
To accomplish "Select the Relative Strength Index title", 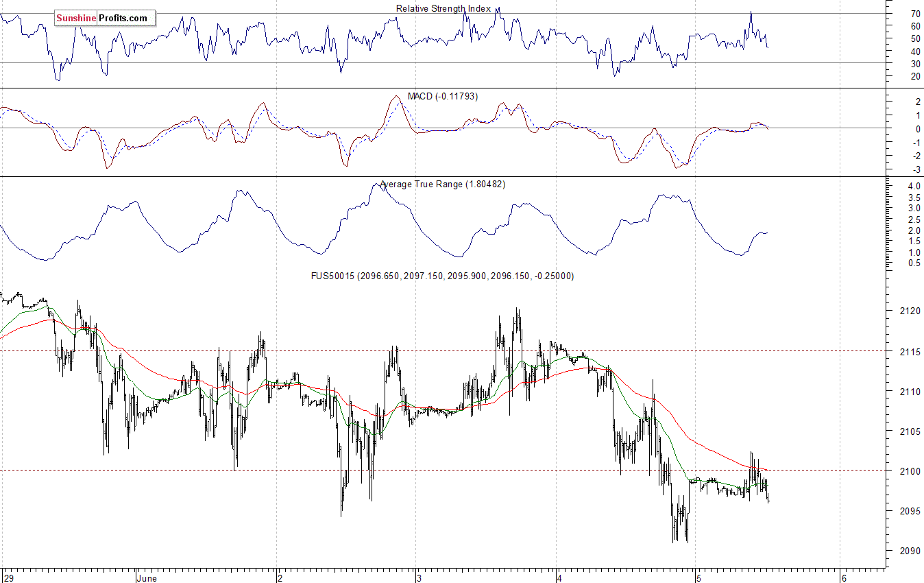I will 443,8.
